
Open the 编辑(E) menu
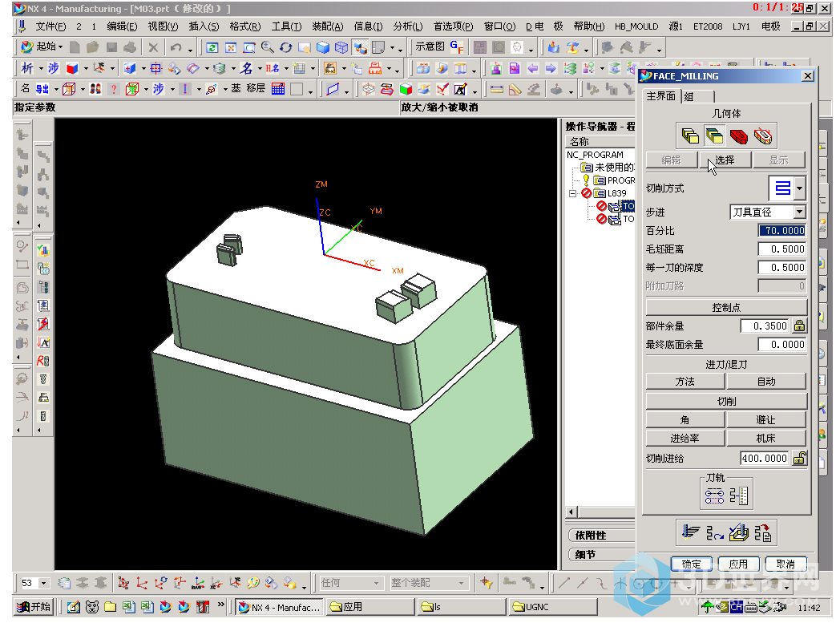[122, 26]
